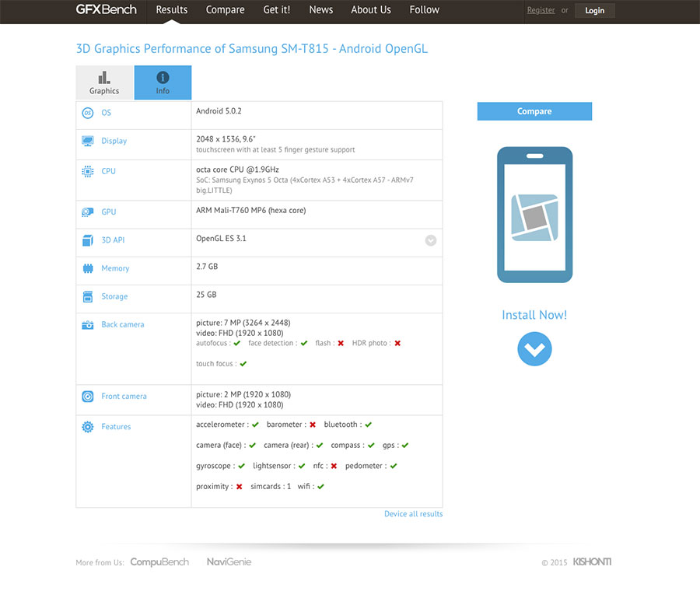
Task: Open the About Us page
Action: (x=370, y=10)
